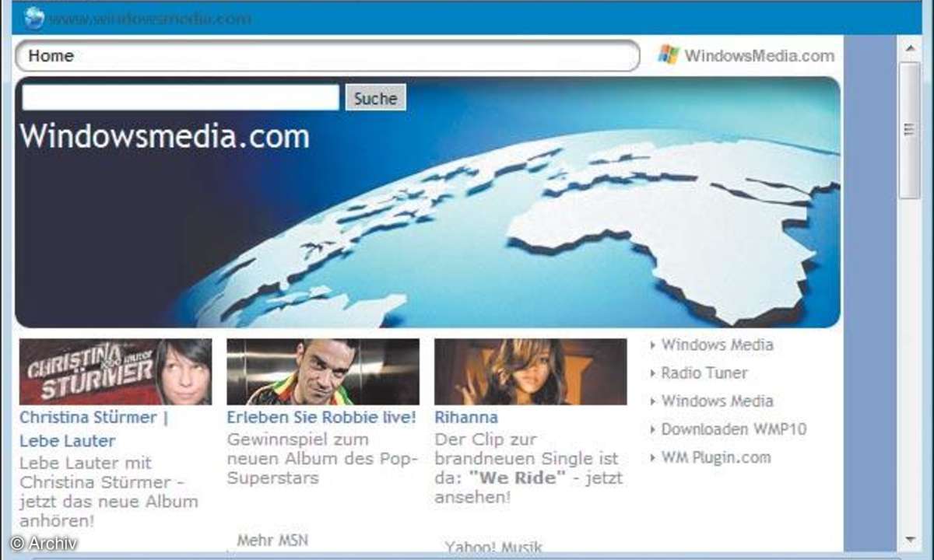The width and height of the screenshot is (934, 560).
Task: Click the scrollbar up arrow
Action: click(909, 48)
